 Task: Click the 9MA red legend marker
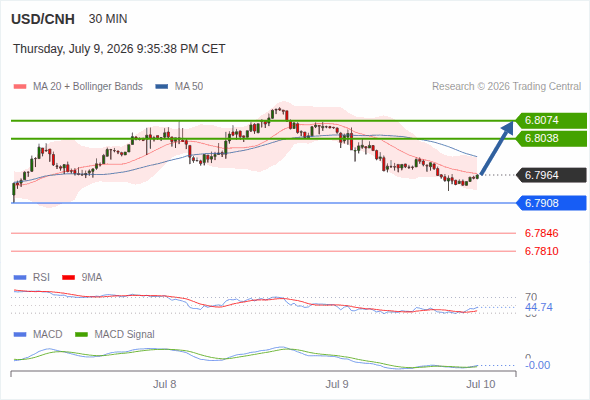point(68,278)
